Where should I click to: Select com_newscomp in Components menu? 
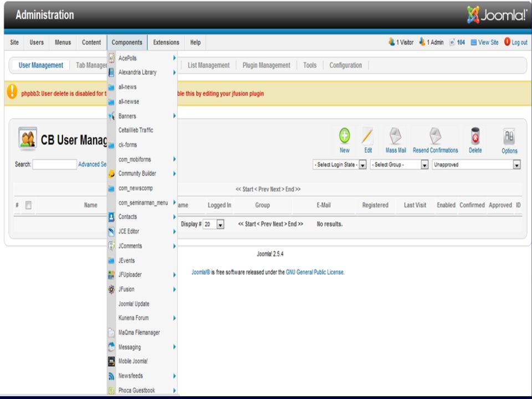pyautogui.click(x=135, y=188)
